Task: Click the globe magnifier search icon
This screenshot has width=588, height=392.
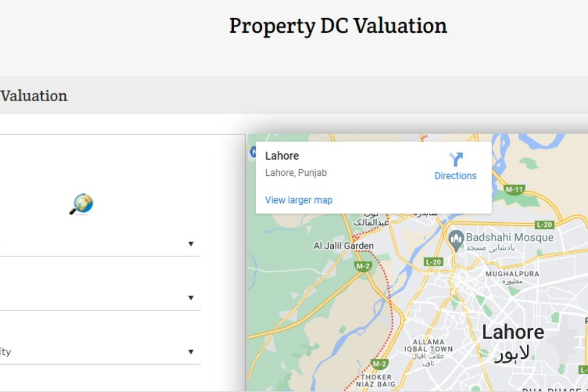Action: point(81,204)
